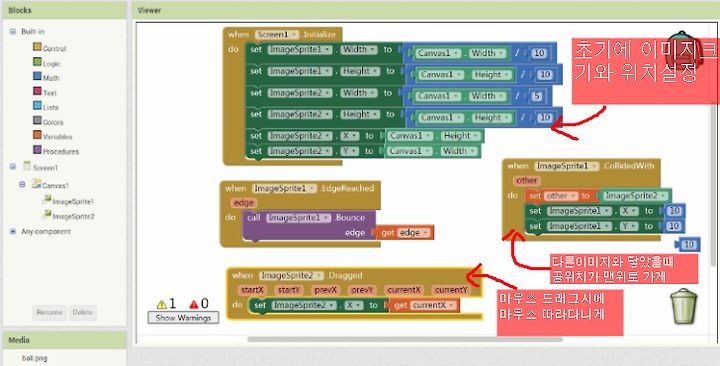Click the call Bounce procedure block
Image resolution: width=720 pixels, height=366 pixels.
tap(309, 225)
